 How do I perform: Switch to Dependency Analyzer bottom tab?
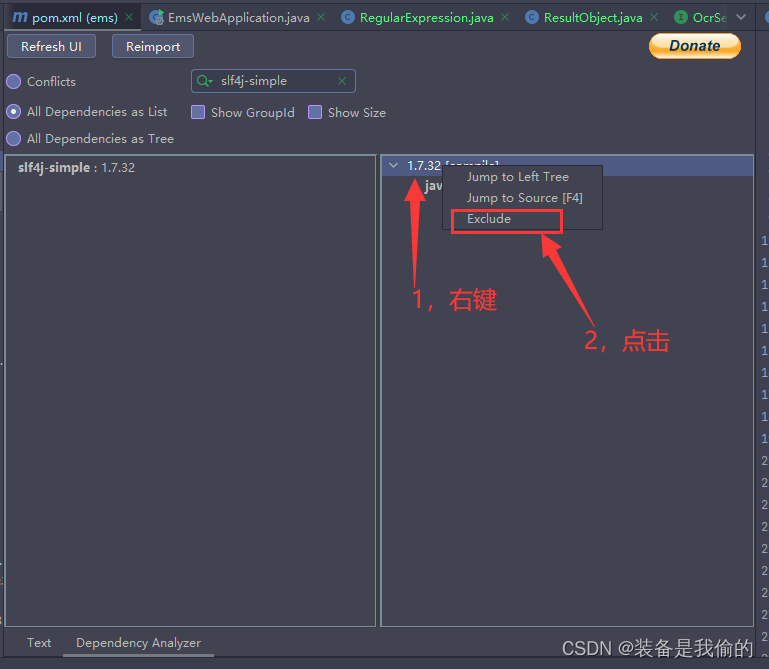138,643
